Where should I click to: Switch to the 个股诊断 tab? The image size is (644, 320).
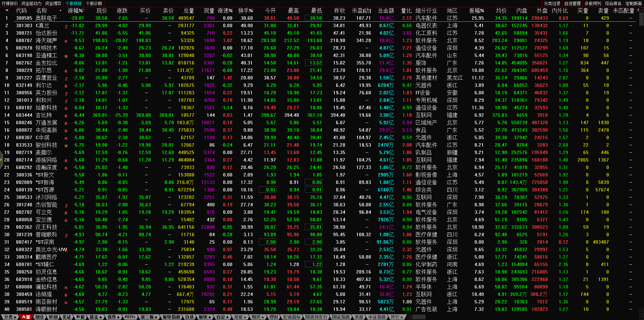coord(94,3)
